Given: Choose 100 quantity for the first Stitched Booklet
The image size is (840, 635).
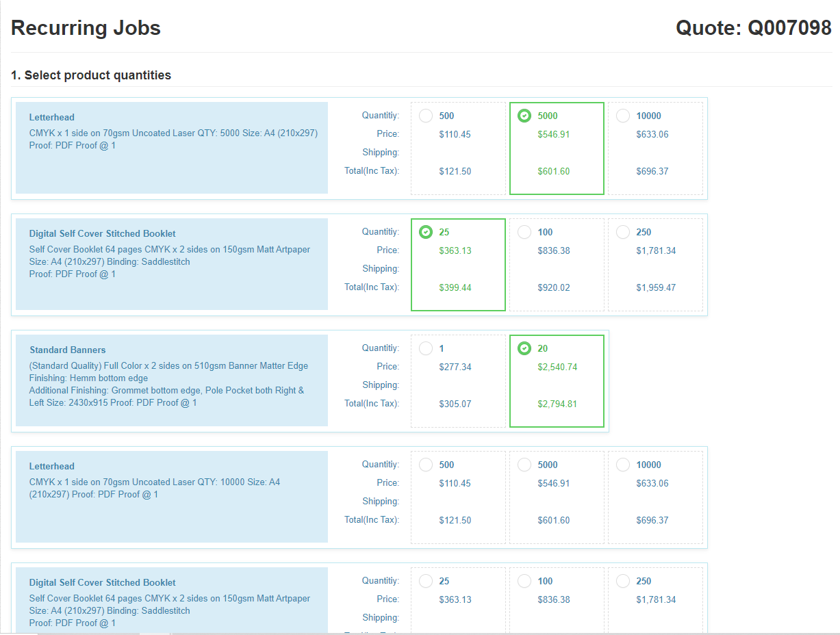Looking at the screenshot, I should [524, 232].
